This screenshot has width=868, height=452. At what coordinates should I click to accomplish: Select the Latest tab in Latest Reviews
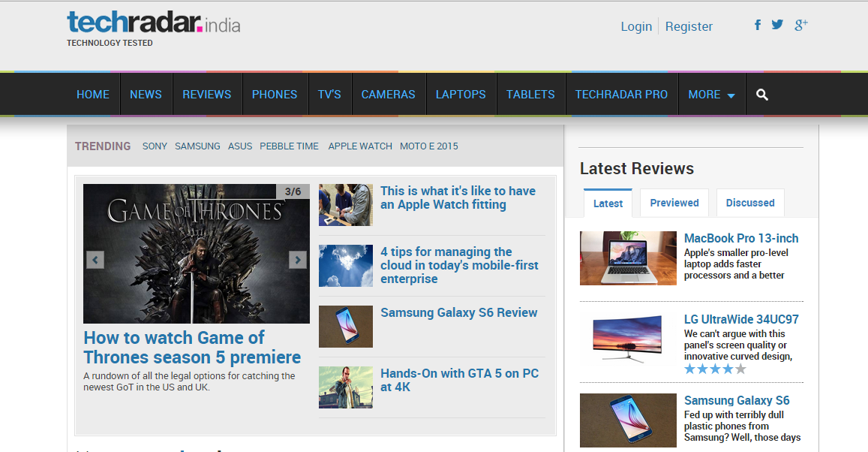point(608,203)
